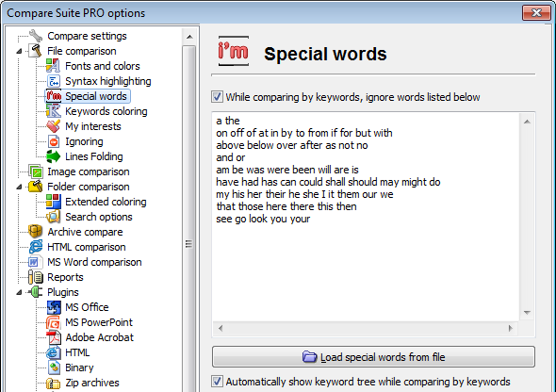Screen dimensions: 556x392
Task: Select Zip archives label under Plugins
Action: (92, 383)
